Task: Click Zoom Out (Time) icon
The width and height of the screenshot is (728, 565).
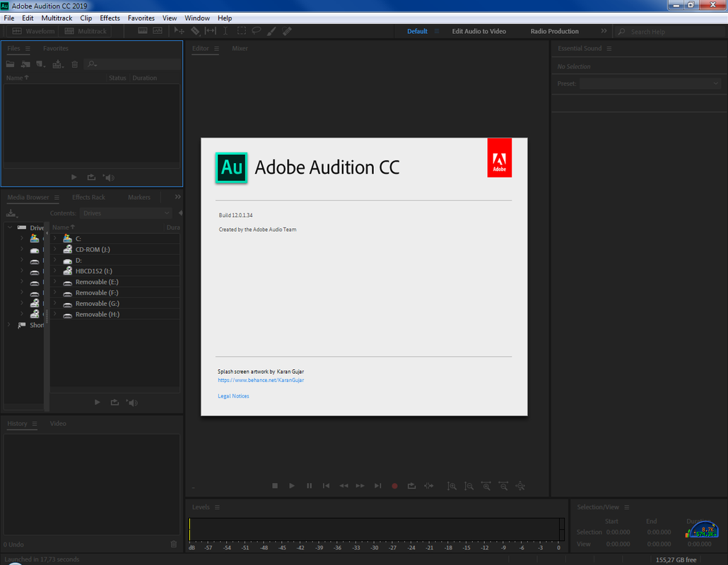Action: tap(503, 486)
